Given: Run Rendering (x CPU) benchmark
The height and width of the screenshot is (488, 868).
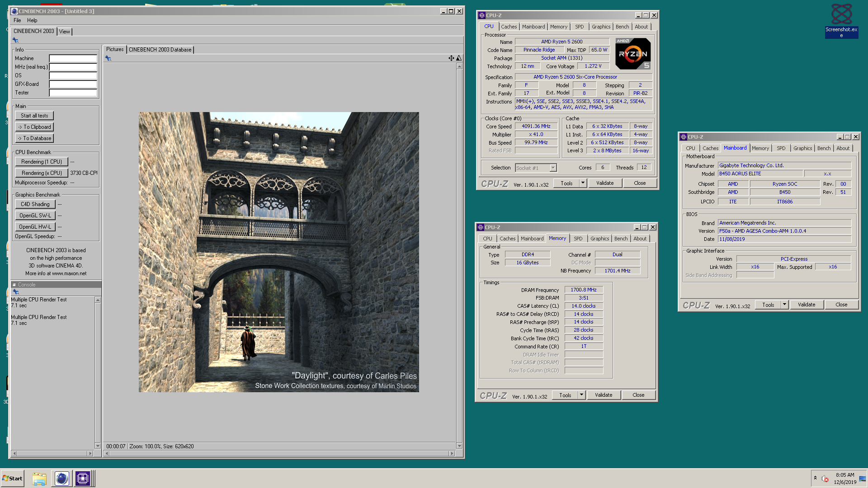Looking at the screenshot, I should tap(42, 173).
